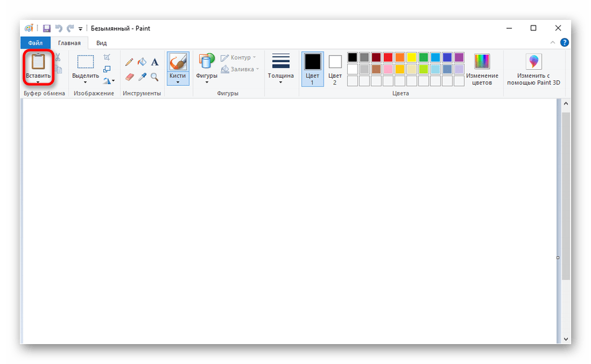The width and height of the screenshot is (591, 364).
Task: Click the Save icon in title bar
Action: [47, 29]
